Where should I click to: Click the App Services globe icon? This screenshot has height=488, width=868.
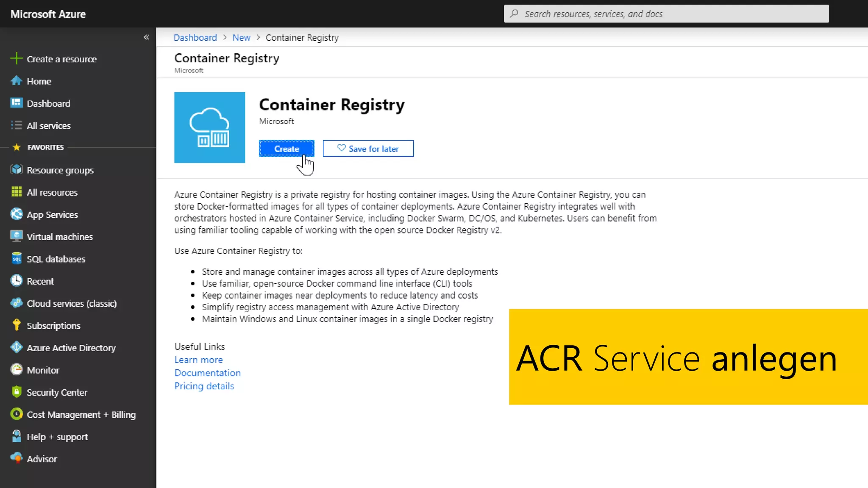click(16, 214)
